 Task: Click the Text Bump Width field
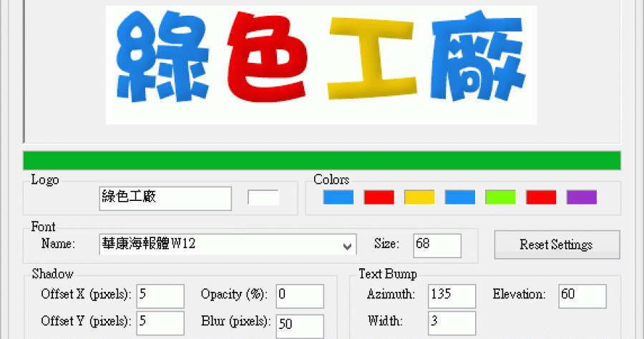(x=452, y=323)
